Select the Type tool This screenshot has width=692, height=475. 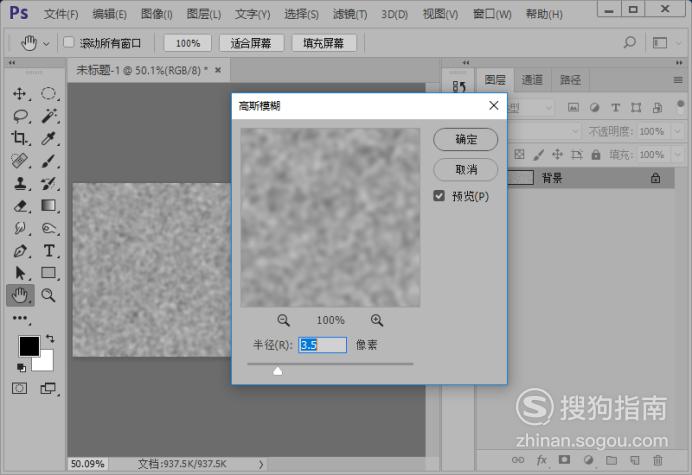coord(48,250)
